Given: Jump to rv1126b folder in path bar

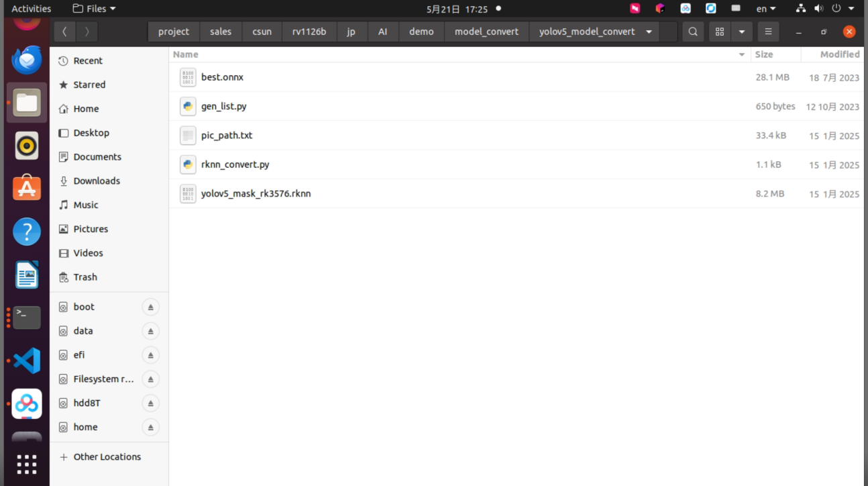Looking at the screenshot, I should click(x=309, y=32).
